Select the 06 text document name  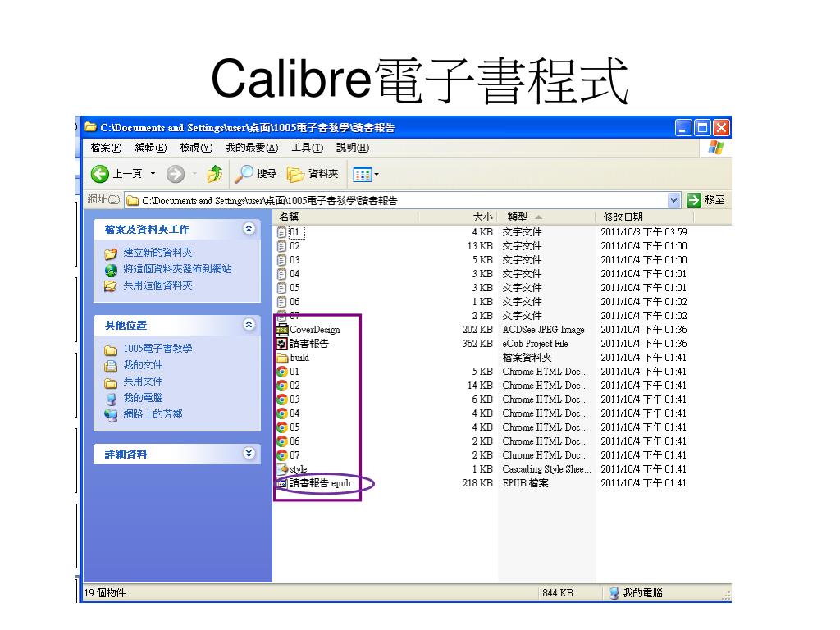coord(294,302)
